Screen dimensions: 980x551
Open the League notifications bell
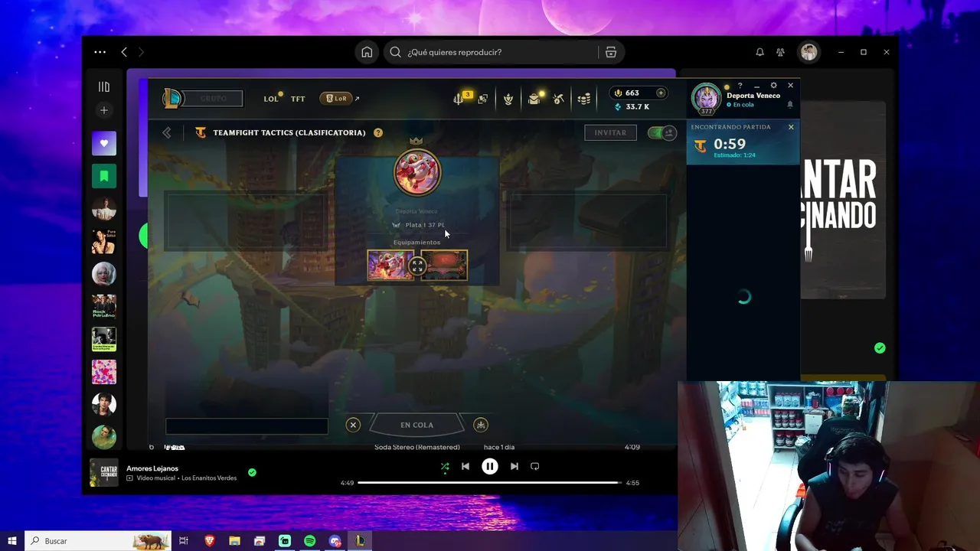[x=790, y=105]
